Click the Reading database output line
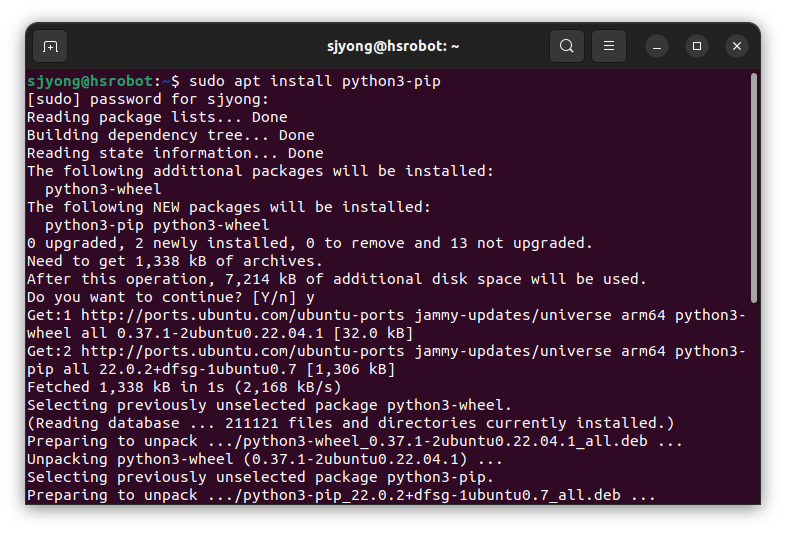 point(351,424)
